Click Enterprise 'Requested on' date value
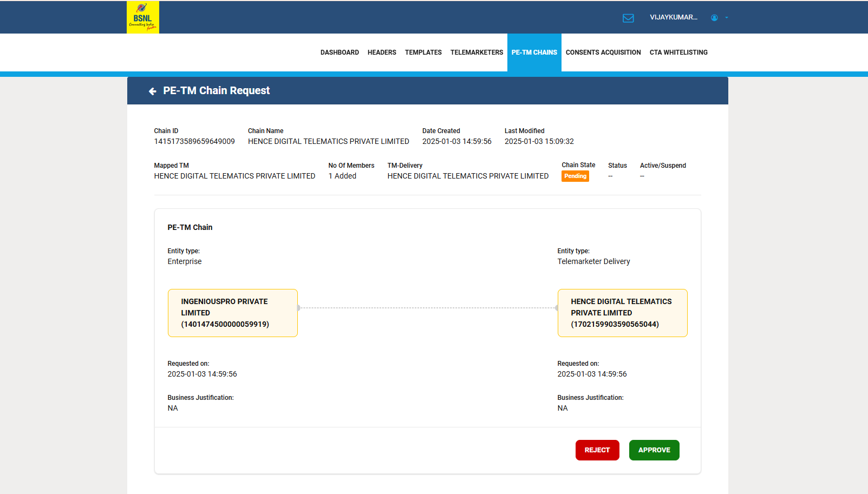The image size is (868, 494). pyautogui.click(x=202, y=374)
